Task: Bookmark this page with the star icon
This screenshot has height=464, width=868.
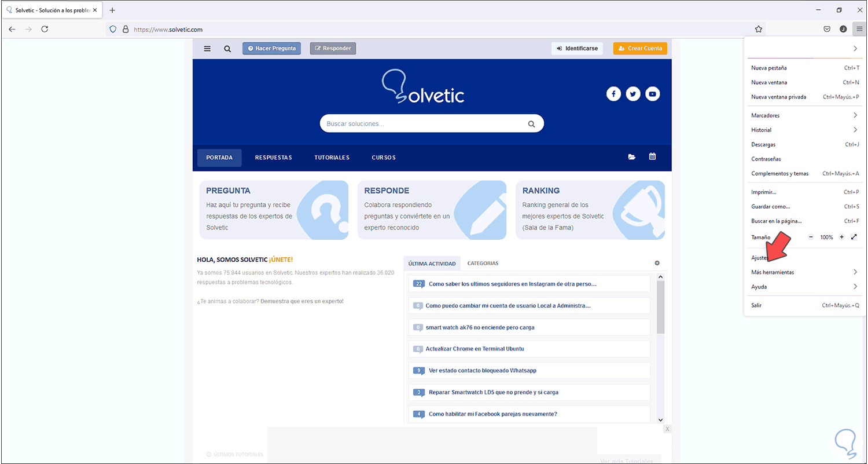Action: pos(759,29)
